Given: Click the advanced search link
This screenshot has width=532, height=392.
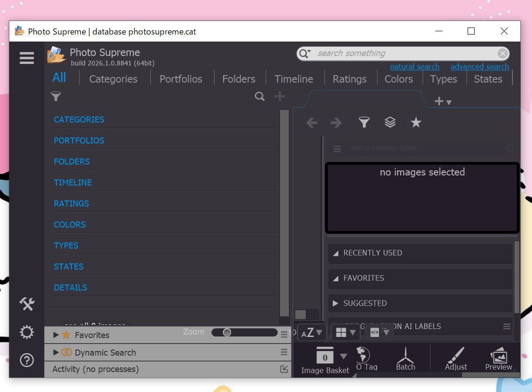Looking at the screenshot, I should pos(480,67).
